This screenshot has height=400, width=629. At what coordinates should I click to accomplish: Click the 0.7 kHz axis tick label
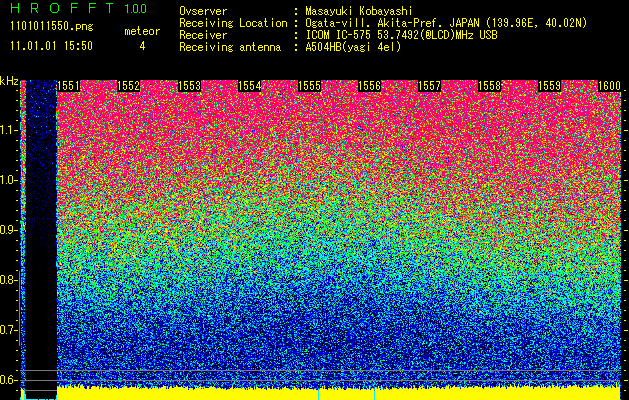(9, 330)
